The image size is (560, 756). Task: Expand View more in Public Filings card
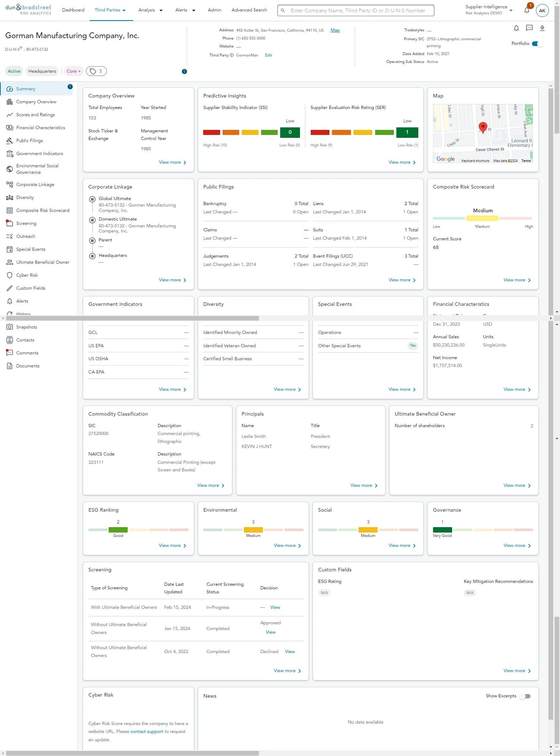[402, 280]
